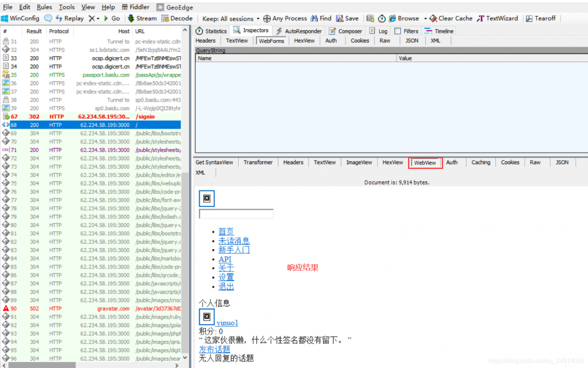
Task: Open Find sessions tool
Action: pyautogui.click(x=321, y=18)
